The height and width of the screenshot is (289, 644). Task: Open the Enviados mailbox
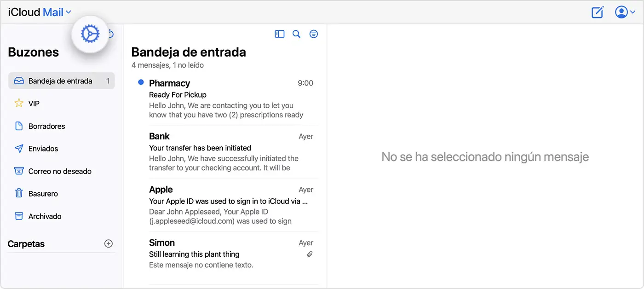tap(62, 149)
